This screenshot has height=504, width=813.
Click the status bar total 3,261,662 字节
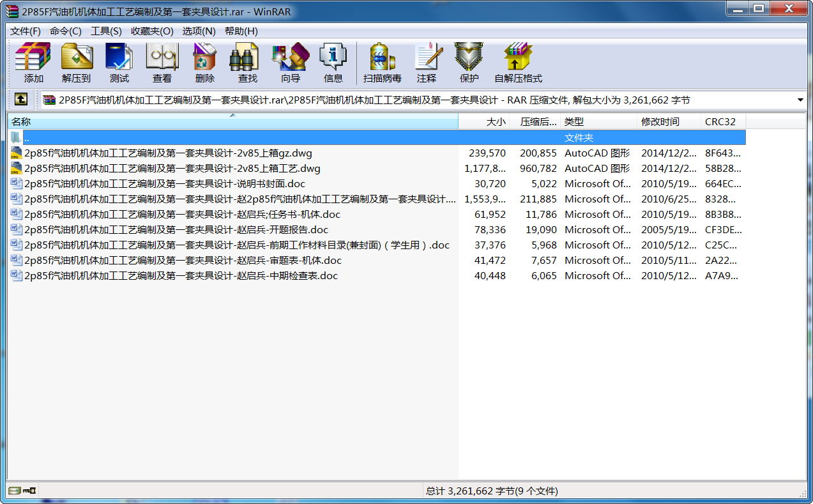coord(492,491)
